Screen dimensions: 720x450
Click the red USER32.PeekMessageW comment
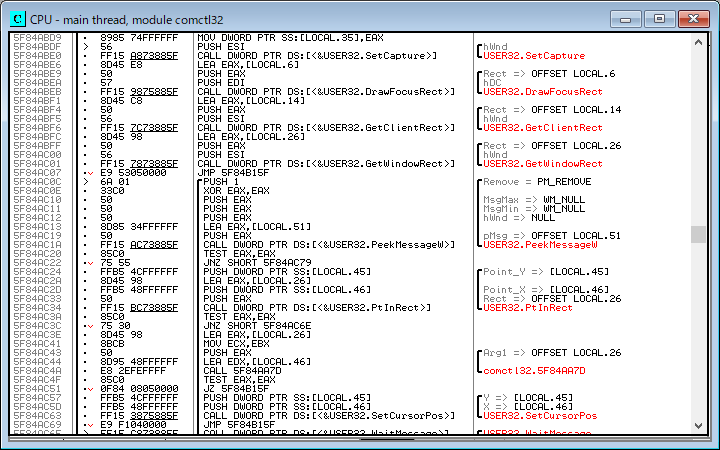coord(540,245)
